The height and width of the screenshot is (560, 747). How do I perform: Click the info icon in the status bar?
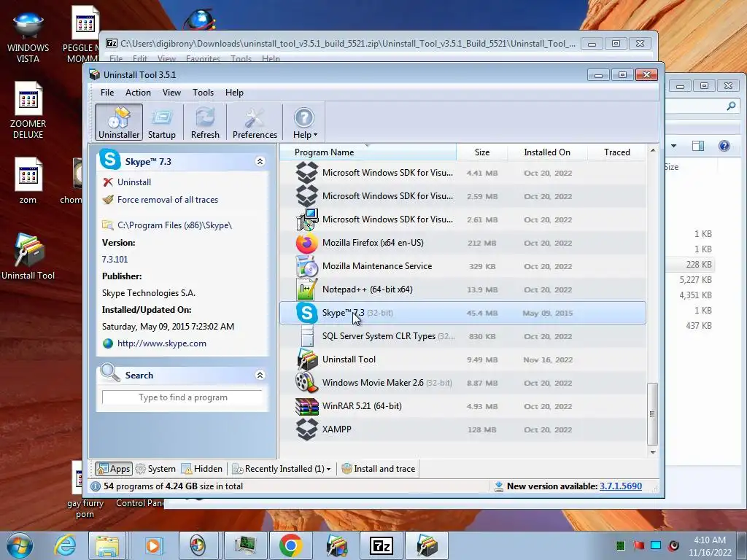pos(96,486)
